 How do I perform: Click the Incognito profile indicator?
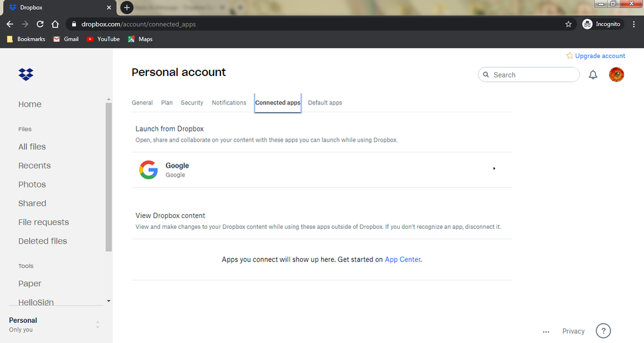tap(602, 24)
